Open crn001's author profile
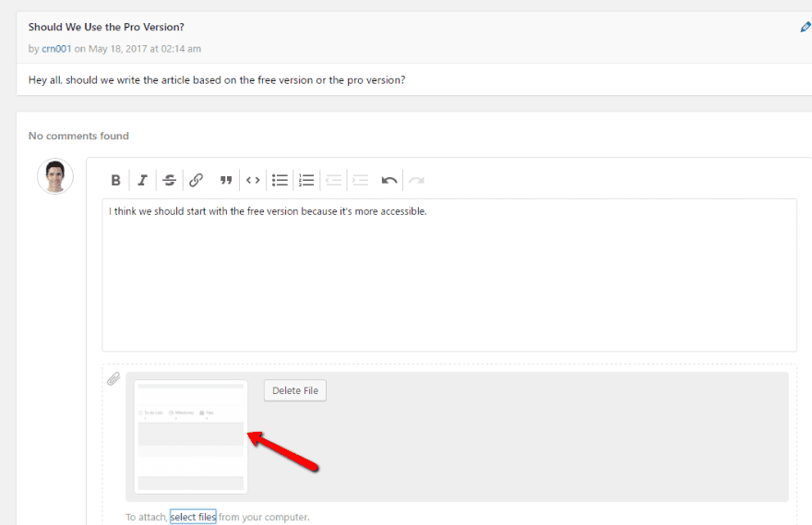This screenshot has width=812, height=525. click(x=56, y=49)
